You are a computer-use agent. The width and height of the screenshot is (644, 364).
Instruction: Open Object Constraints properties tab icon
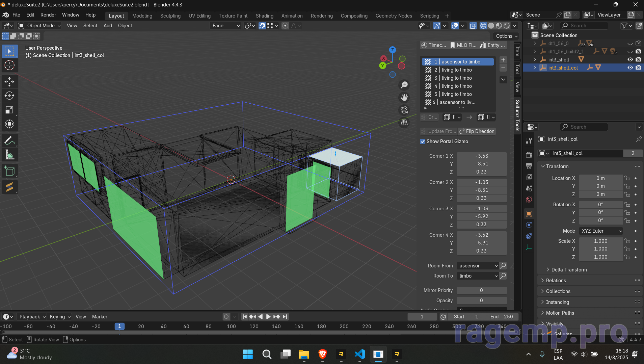tap(529, 236)
